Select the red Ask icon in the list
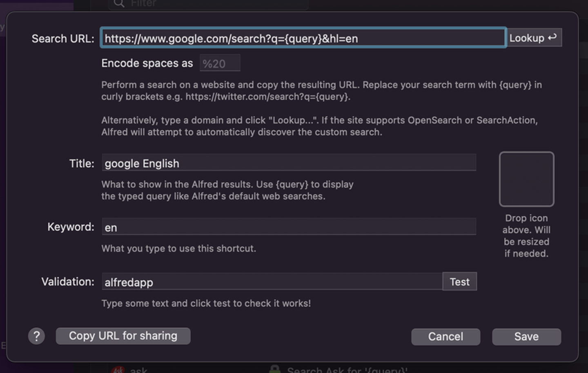This screenshot has width=588, height=373. [118, 370]
